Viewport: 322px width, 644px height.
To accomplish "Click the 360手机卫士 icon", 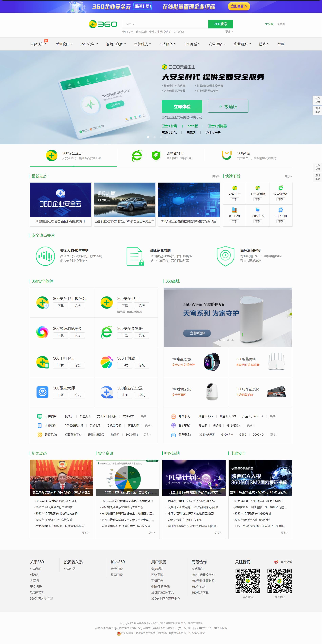I will pos(43,362).
